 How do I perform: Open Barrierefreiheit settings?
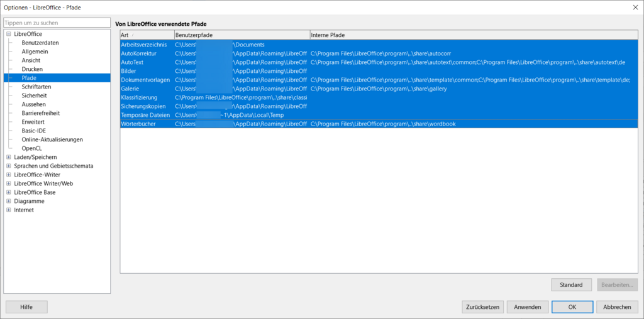pyautogui.click(x=41, y=113)
